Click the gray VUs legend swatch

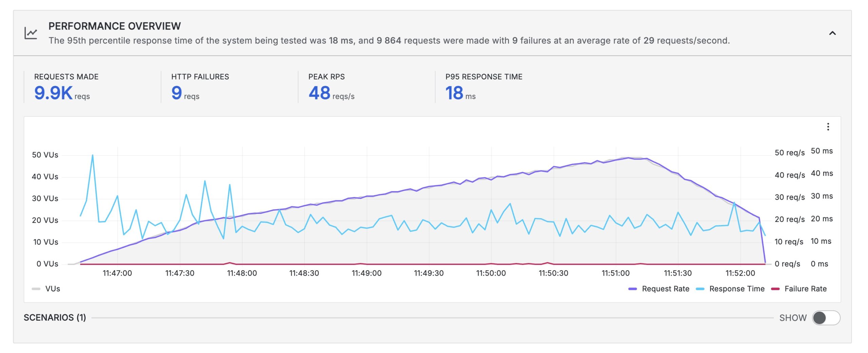[36, 289]
